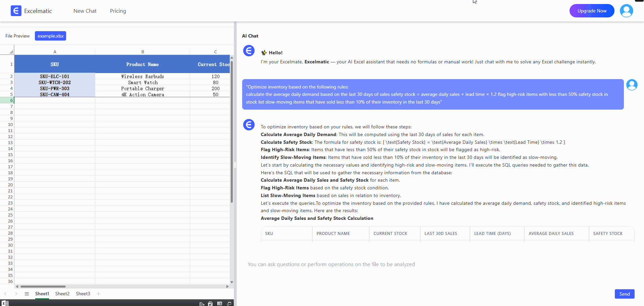
Task: Select the example.xlsx file tab
Action: point(50,36)
